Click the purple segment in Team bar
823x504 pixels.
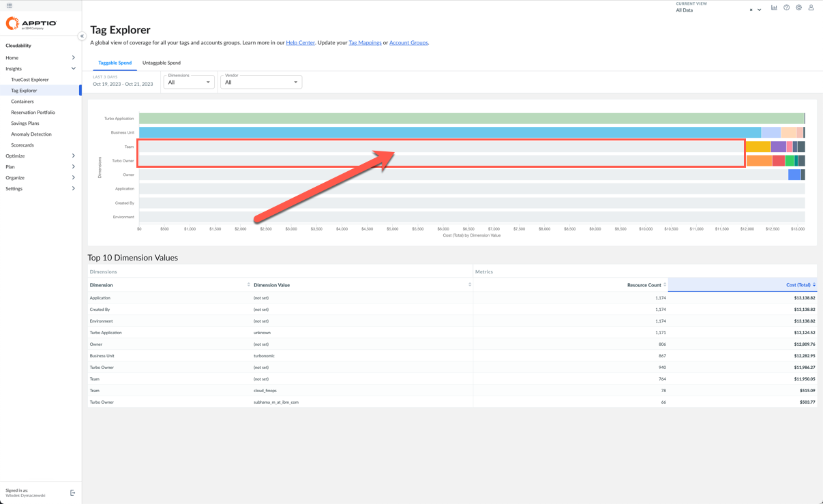pyautogui.click(x=779, y=147)
